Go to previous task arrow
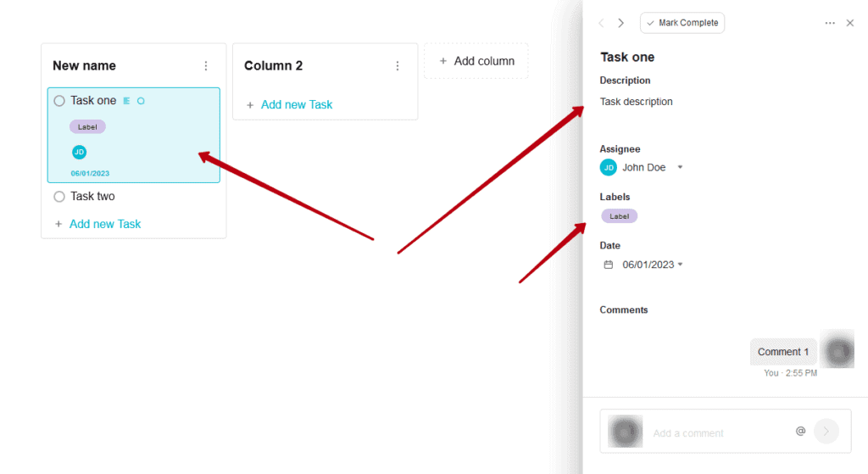 (602, 23)
